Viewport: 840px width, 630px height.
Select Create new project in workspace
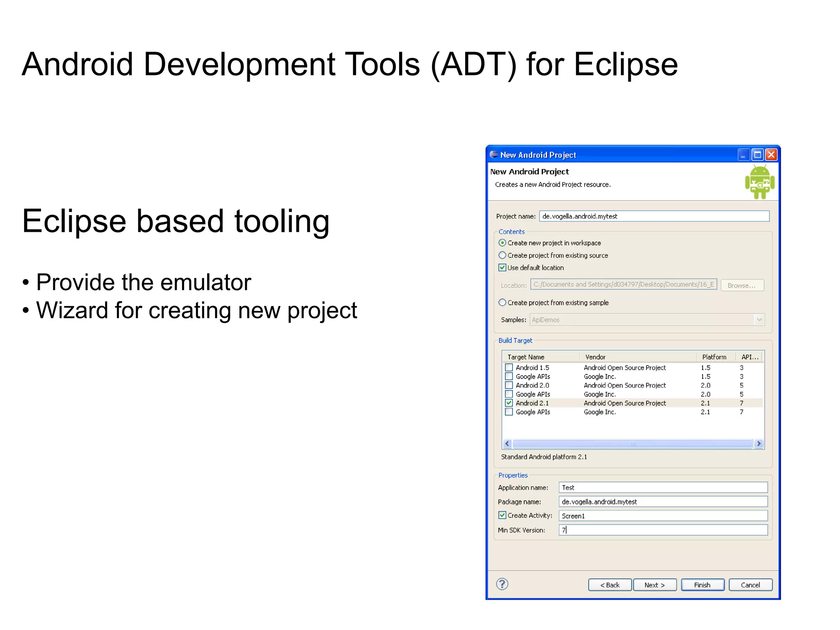[x=502, y=243]
